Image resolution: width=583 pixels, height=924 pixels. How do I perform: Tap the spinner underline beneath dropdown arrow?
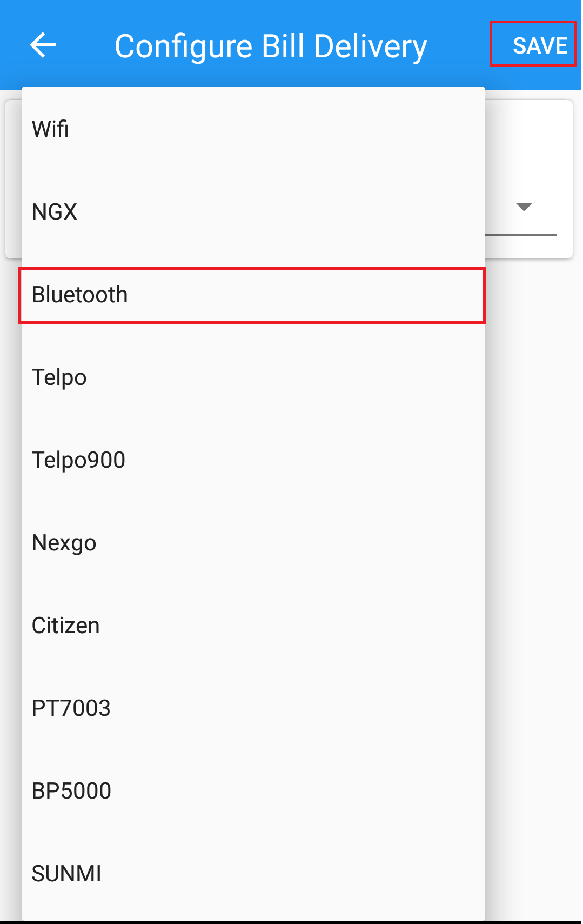pyautogui.click(x=521, y=235)
